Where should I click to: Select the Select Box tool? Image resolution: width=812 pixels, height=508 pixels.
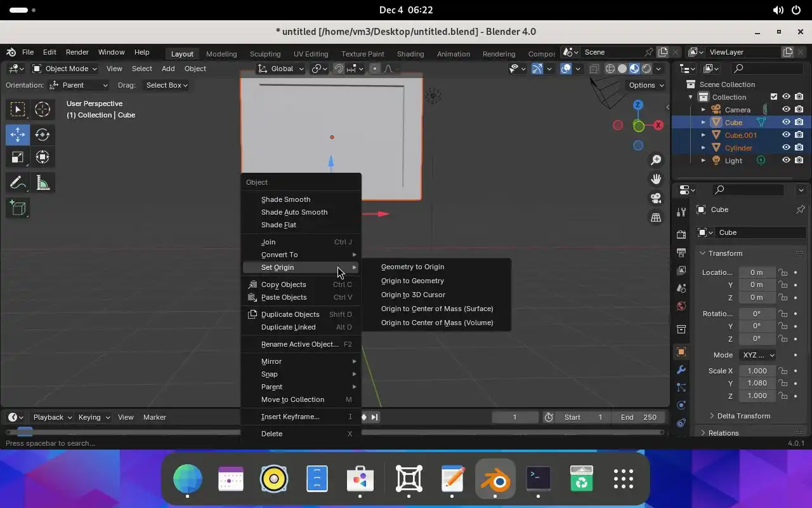click(18, 109)
